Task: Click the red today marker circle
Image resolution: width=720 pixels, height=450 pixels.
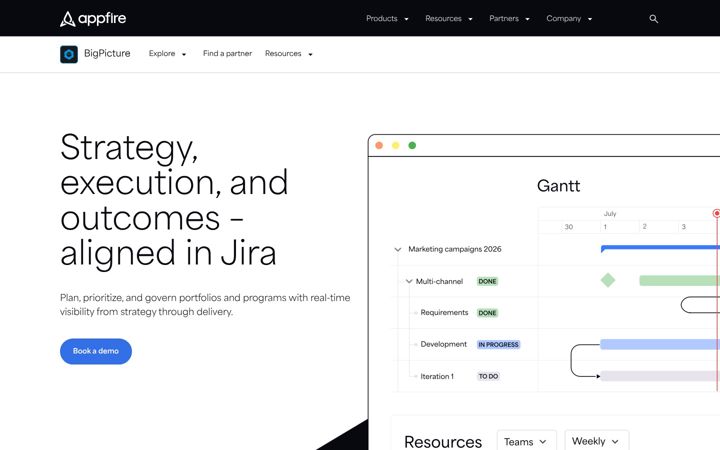Action: 716,213
